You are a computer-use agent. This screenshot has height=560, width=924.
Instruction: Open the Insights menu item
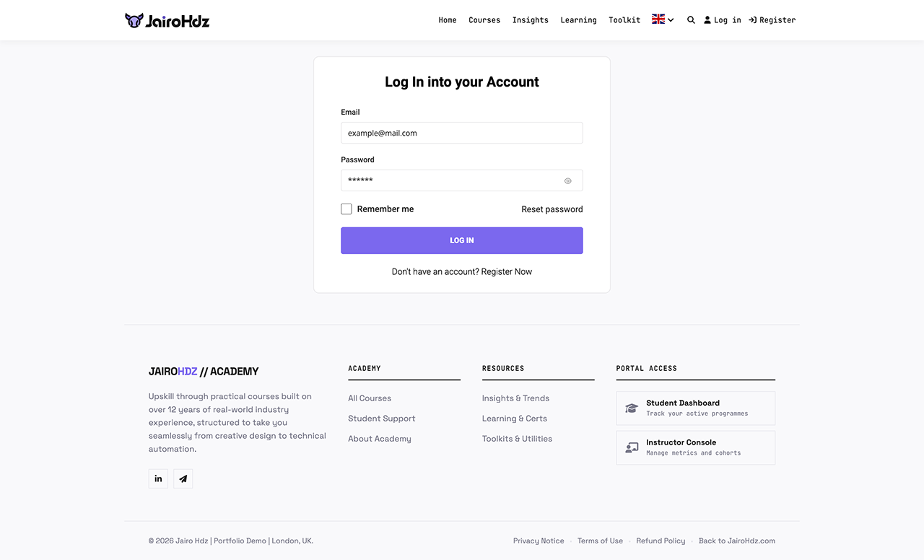click(531, 20)
